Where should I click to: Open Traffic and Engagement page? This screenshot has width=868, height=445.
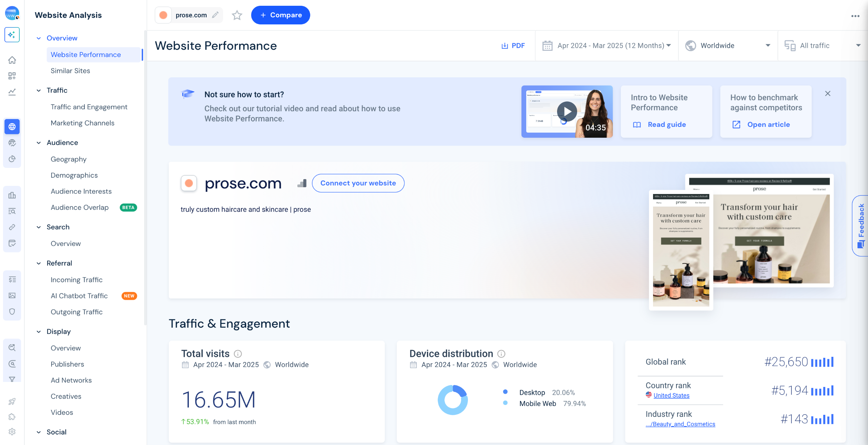89,107
